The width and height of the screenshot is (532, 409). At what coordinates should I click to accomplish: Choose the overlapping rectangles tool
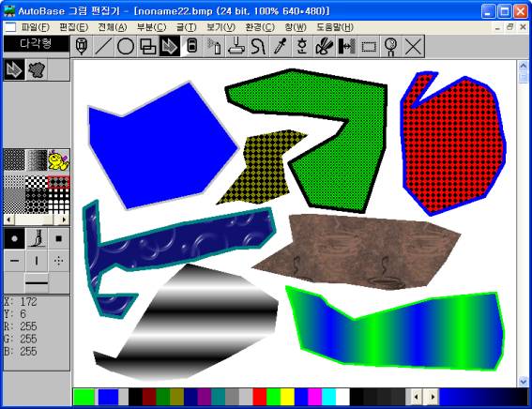[x=148, y=46]
